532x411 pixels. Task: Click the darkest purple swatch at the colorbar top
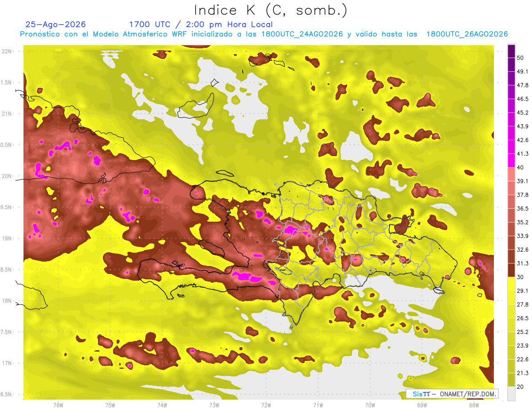point(511,51)
